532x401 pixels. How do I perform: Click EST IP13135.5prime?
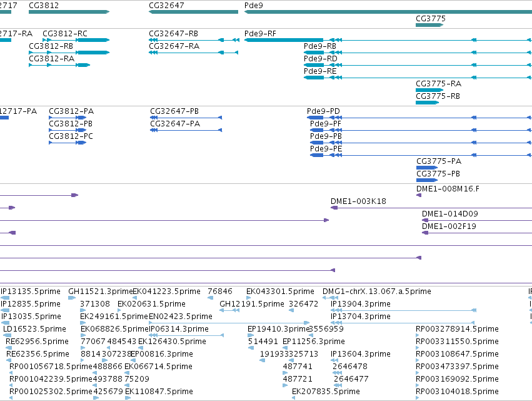tap(31, 292)
